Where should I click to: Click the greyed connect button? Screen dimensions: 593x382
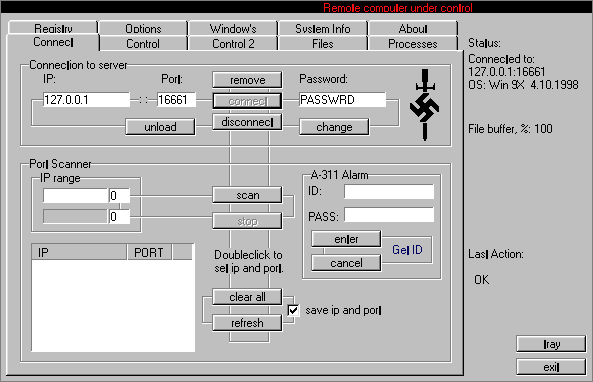coord(247,101)
